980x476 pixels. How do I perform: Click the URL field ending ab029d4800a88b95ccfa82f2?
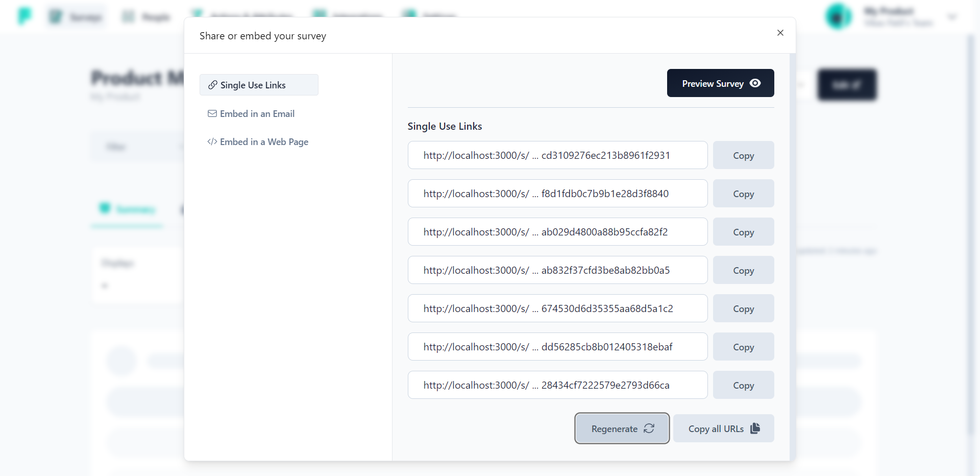click(x=557, y=231)
